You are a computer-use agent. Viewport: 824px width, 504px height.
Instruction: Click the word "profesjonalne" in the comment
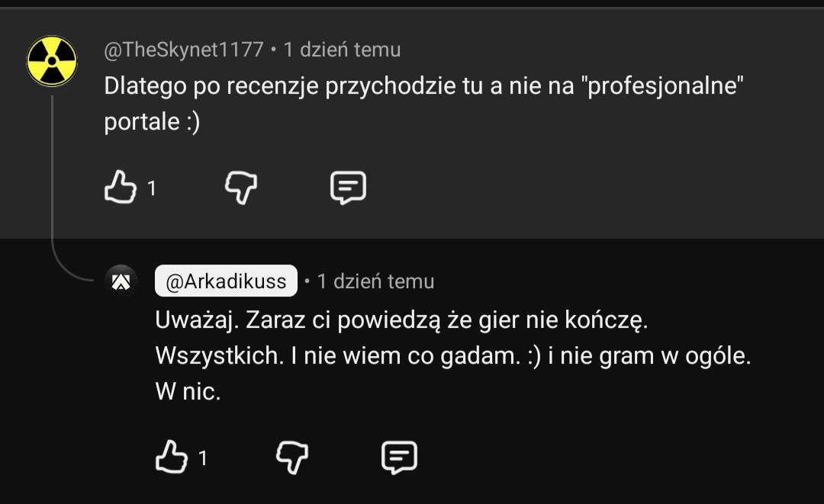pos(662,86)
